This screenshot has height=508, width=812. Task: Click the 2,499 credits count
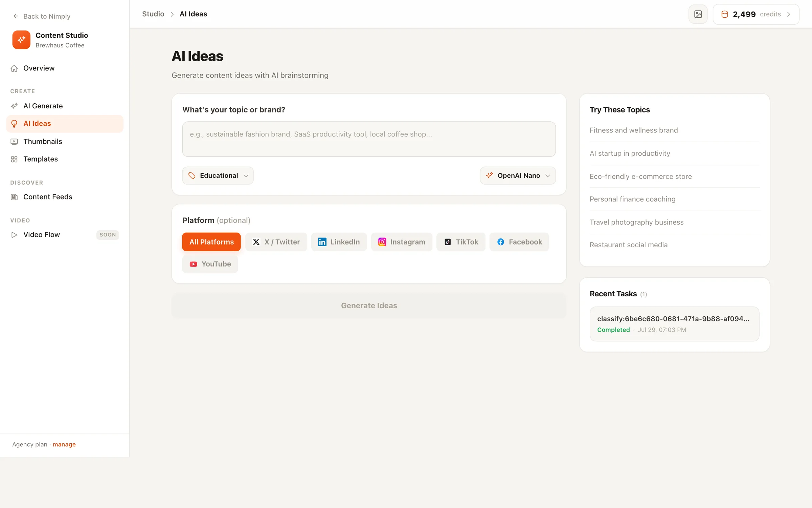[744, 14]
